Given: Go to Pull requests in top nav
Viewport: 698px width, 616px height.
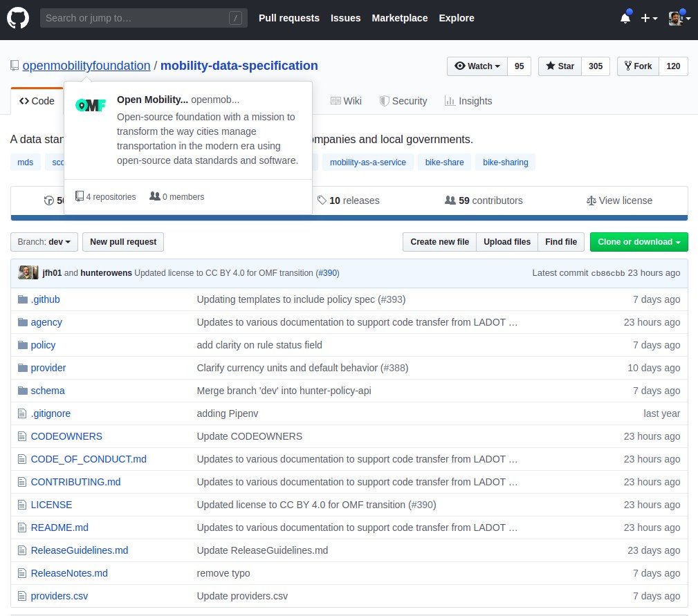Looking at the screenshot, I should 289,18.
